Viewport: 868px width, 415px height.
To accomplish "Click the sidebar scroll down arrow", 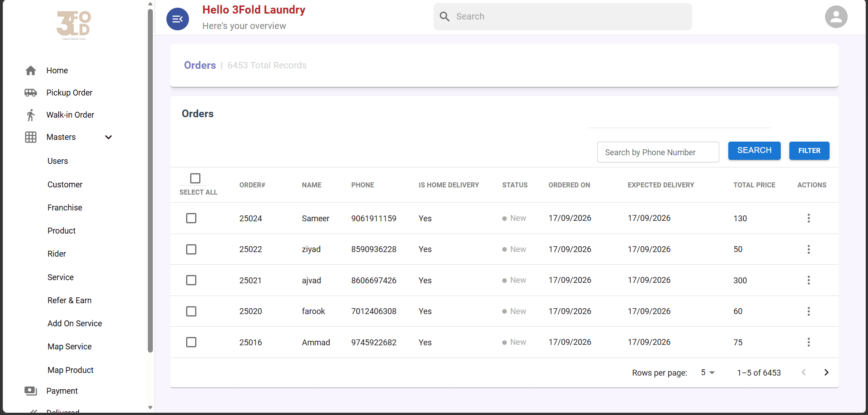I will [x=150, y=408].
